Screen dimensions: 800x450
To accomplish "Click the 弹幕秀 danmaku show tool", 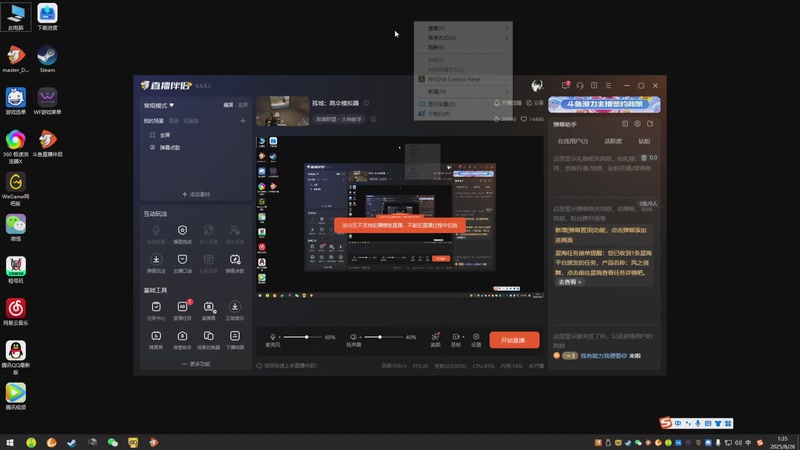I will 156,340.
